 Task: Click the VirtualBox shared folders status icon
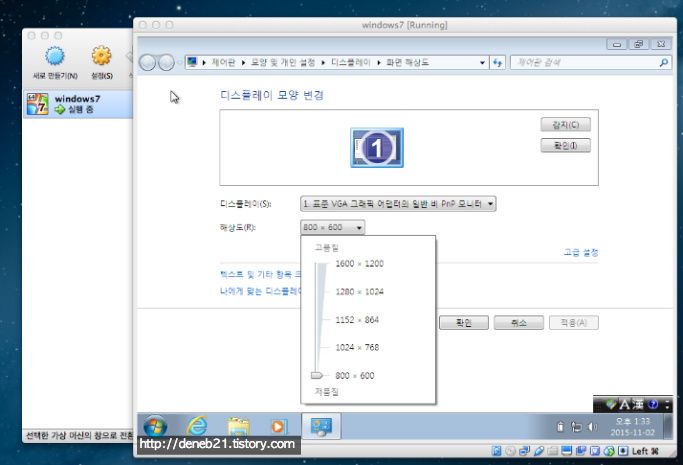point(553,451)
